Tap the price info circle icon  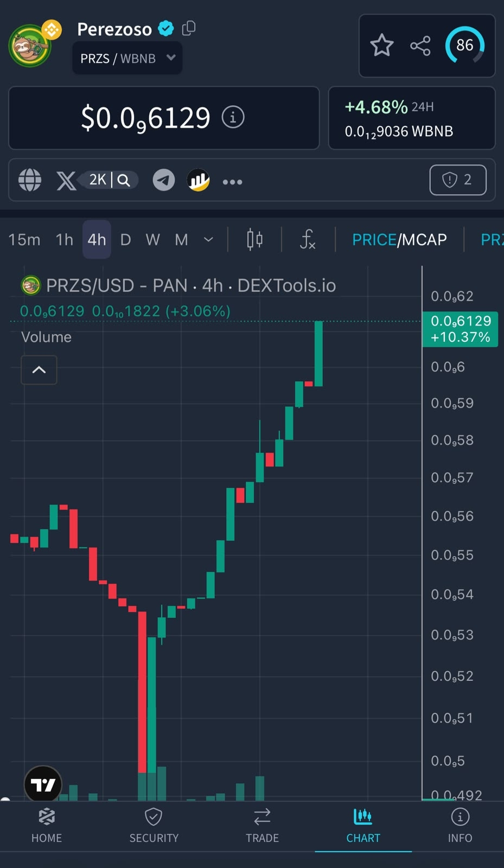pyautogui.click(x=233, y=117)
